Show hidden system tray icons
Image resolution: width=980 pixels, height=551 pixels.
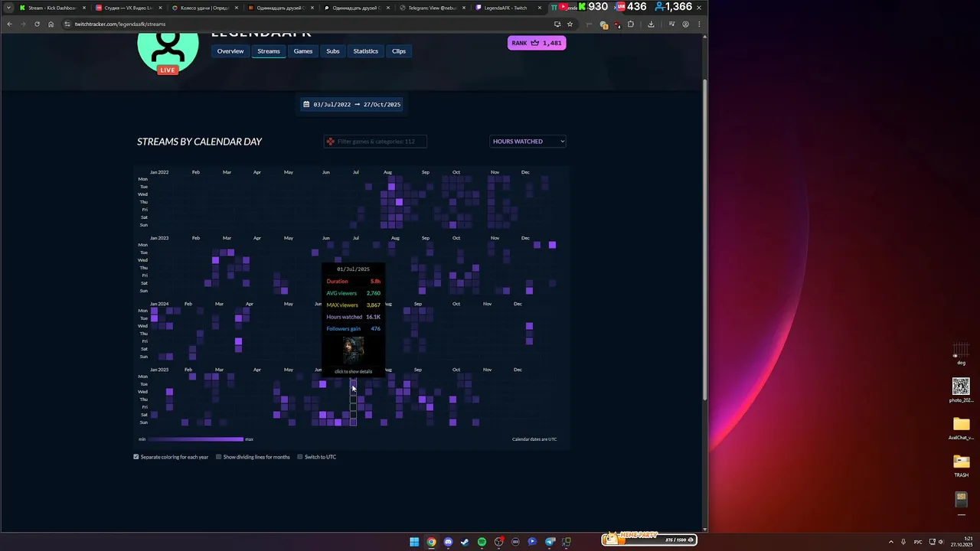890,542
